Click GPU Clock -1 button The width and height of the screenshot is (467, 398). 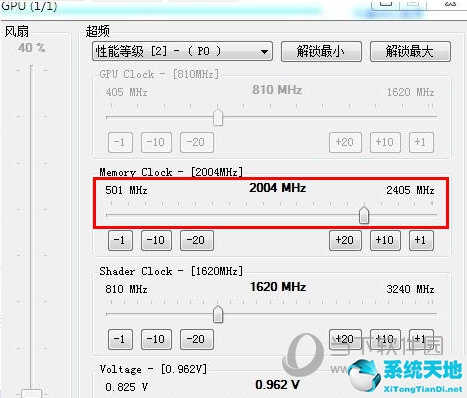120,142
